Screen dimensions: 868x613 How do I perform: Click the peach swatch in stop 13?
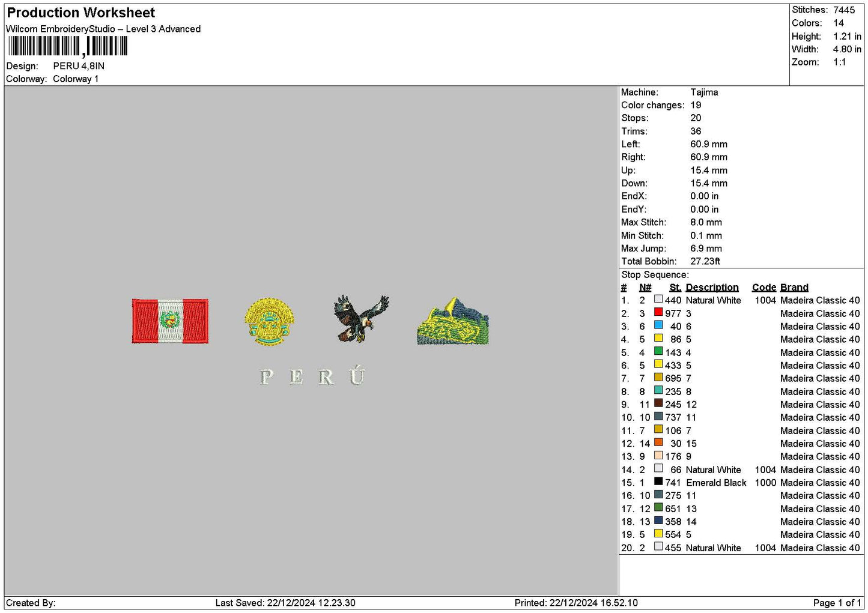tap(658, 456)
